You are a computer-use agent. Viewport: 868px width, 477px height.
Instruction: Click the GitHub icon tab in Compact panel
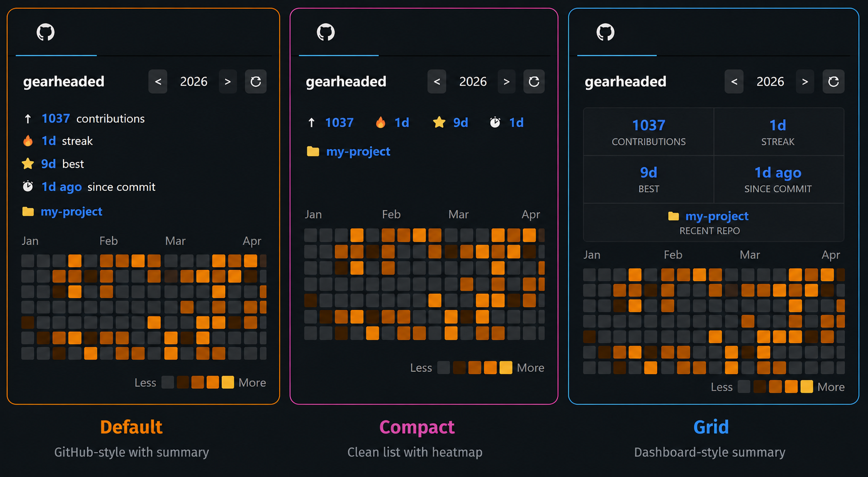(326, 32)
